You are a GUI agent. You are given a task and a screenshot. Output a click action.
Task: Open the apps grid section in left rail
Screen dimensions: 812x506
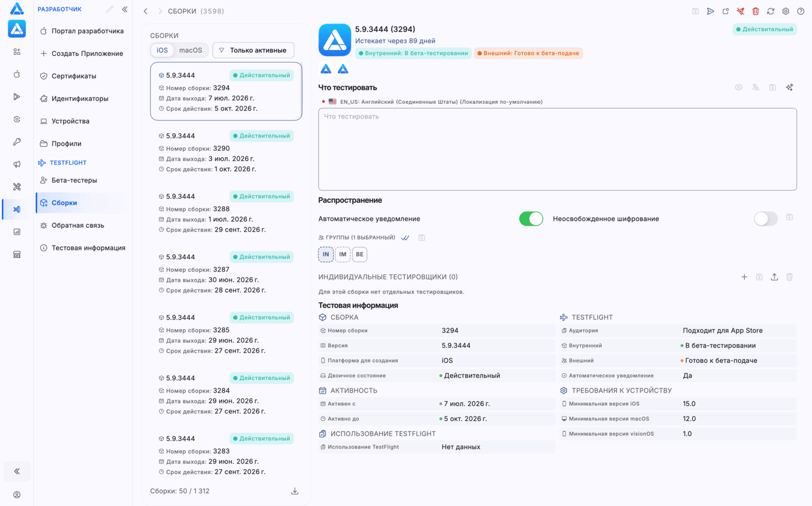click(x=17, y=52)
